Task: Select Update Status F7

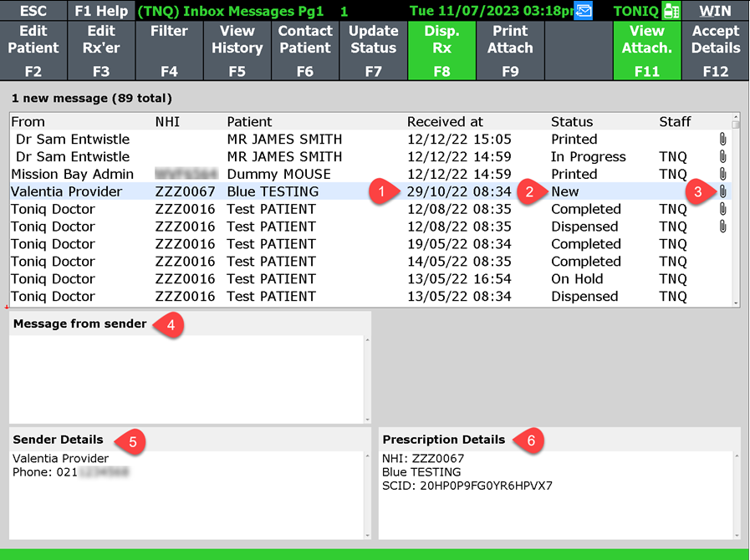Action: [x=373, y=50]
